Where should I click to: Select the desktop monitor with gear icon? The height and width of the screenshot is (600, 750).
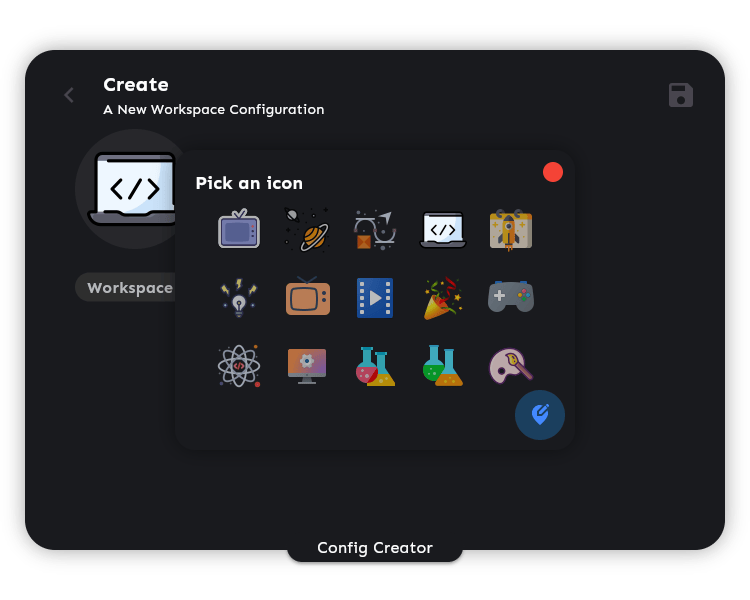click(307, 365)
